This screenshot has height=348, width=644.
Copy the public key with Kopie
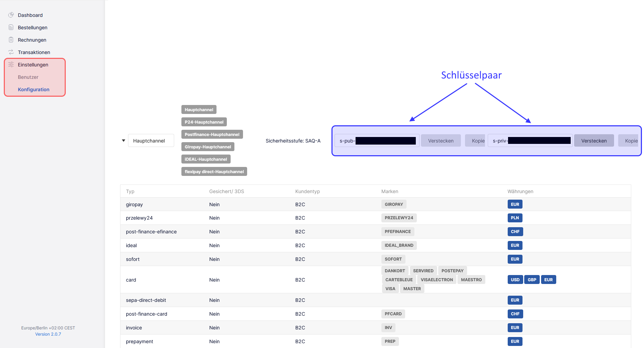[478, 140]
